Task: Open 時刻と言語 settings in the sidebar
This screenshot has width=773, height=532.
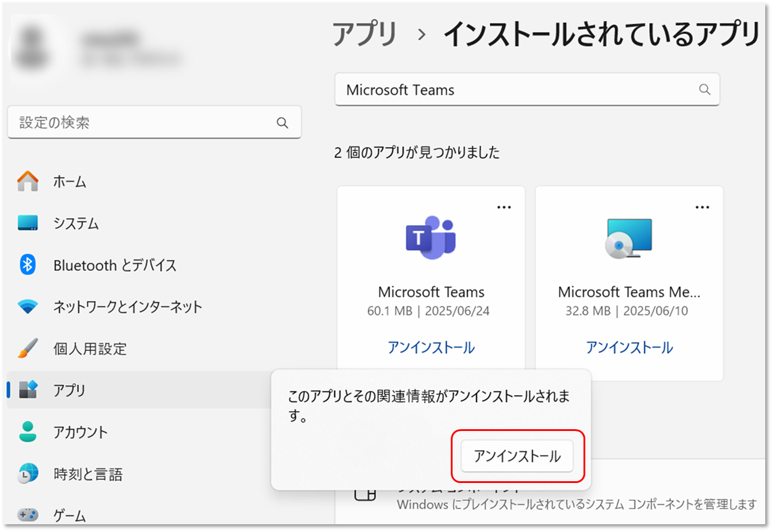Action: click(x=87, y=474)
